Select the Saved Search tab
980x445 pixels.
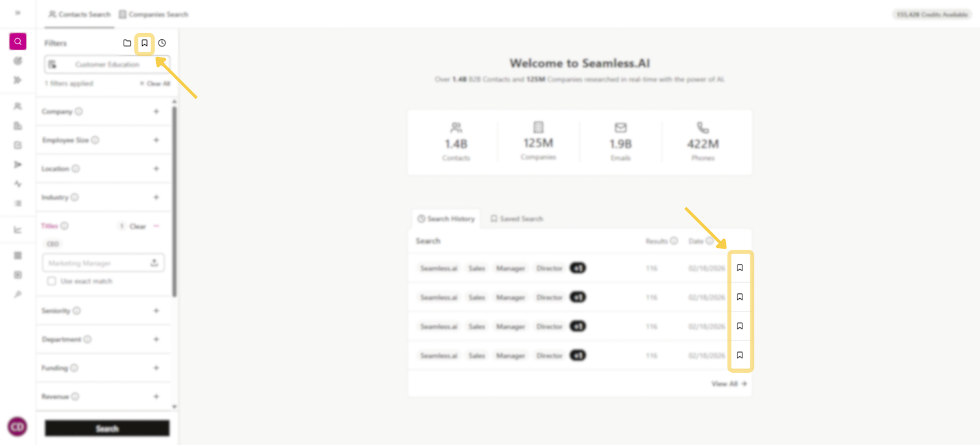516,219
